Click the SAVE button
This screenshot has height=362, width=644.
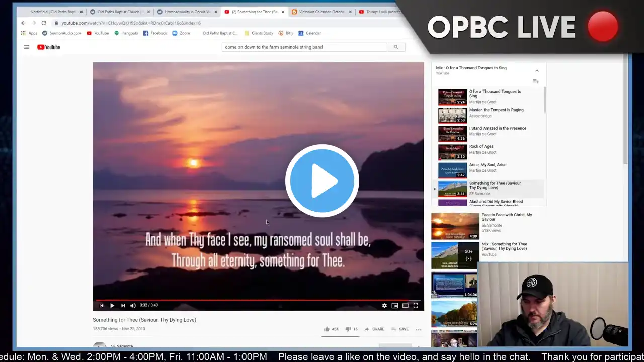point(400,329)
